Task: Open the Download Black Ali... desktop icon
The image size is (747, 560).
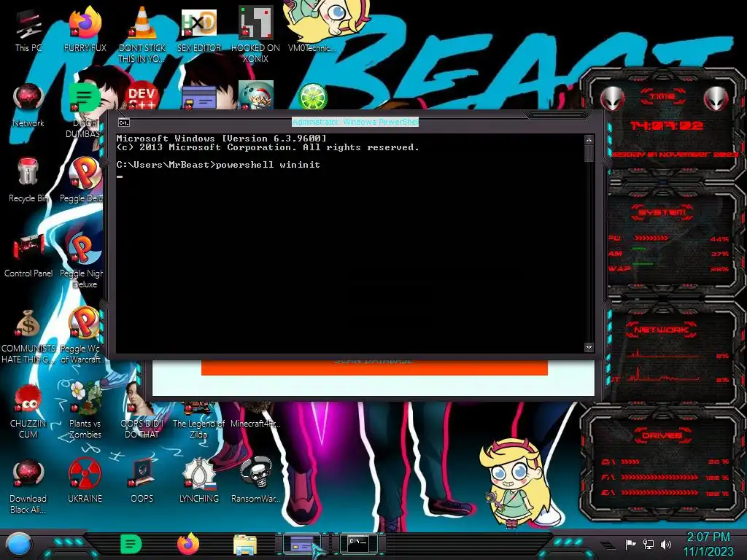Action: tap(28, 486)
